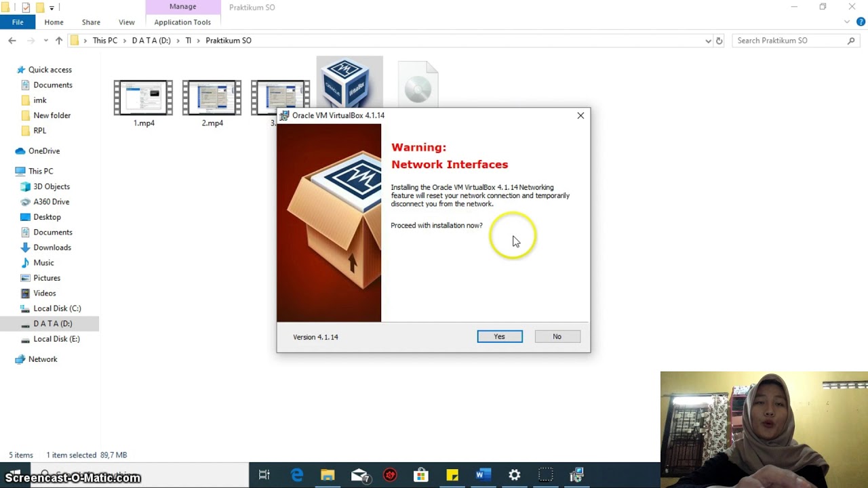The width and height of the screenshot is (868, 488).
Task: Open Explorer help question mark icon
Action: tap(860, 22)
